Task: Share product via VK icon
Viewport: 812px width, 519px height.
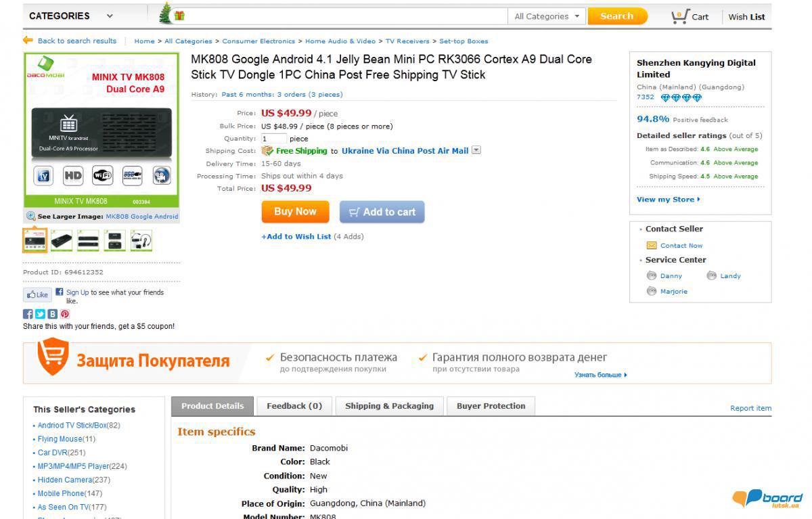Action: coord(52,314)
